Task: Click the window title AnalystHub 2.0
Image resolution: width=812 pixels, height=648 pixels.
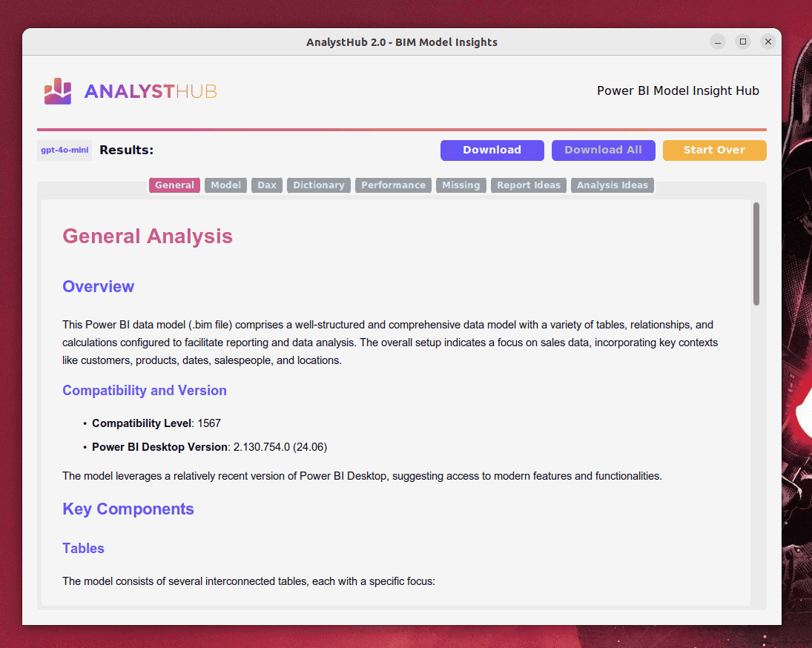Action: coord(402,42)
